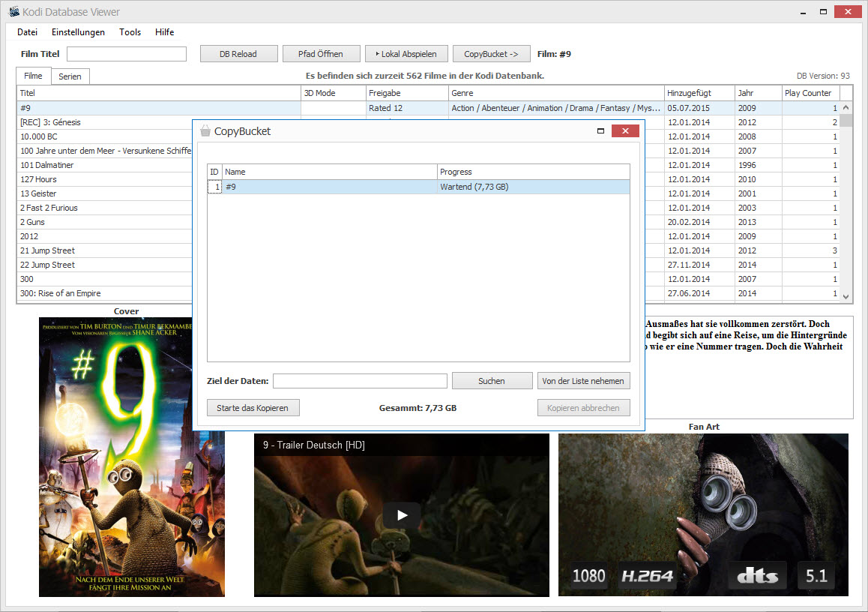Screen dimensions: 868x612
Task: Sort by the Play Counter column header
Action: tap(811, 93)
